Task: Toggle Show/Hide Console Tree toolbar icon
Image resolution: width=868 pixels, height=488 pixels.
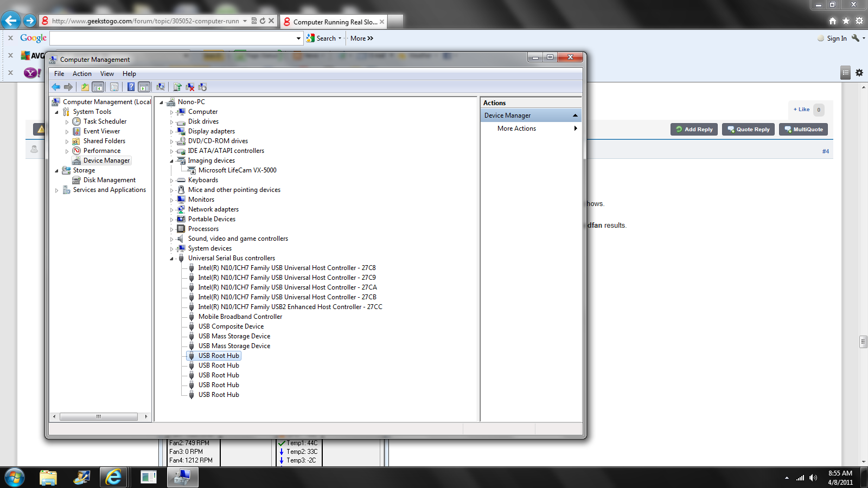Action: (x=98, y=87)
